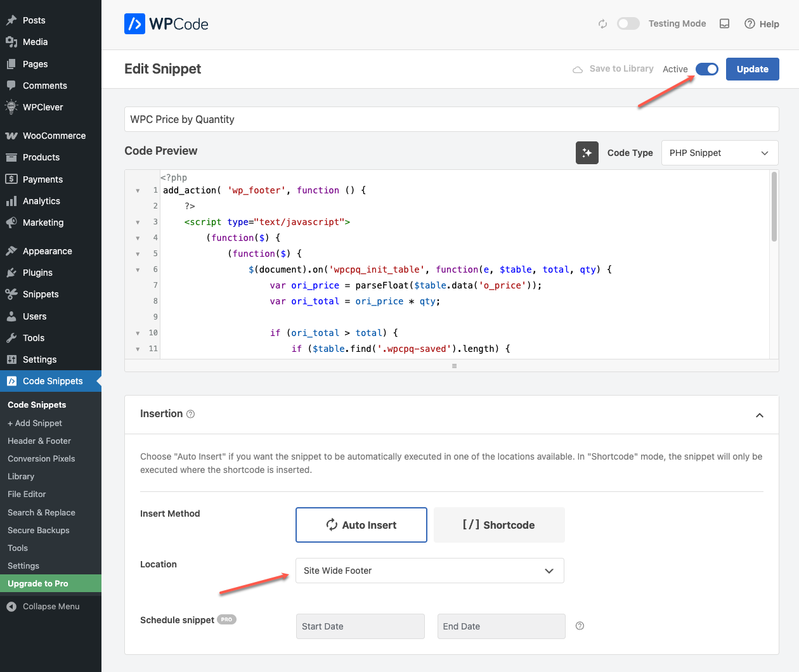Select the Auto Insert method
The height and width of the screenshot is (672, 799).
click(x=361, y=525)
